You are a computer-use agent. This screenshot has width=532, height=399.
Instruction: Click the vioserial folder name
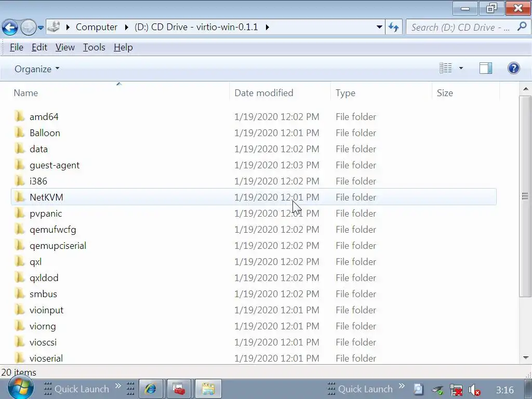46,358
